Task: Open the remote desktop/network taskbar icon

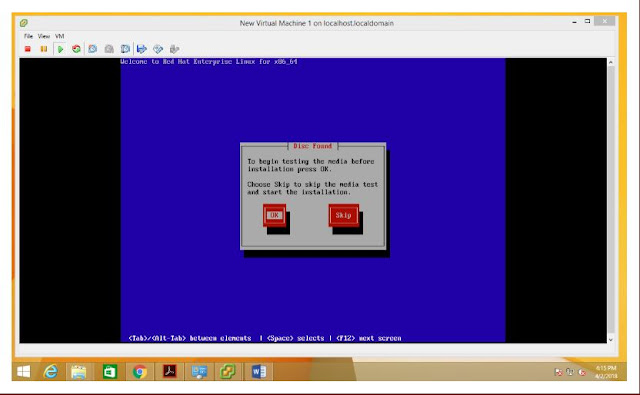Action: 199,372
